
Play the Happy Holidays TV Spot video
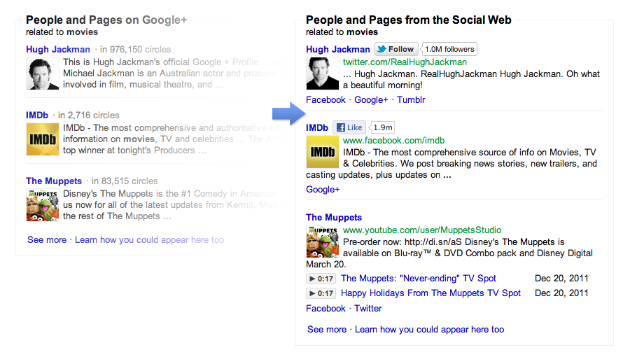[x=321, y=293]
